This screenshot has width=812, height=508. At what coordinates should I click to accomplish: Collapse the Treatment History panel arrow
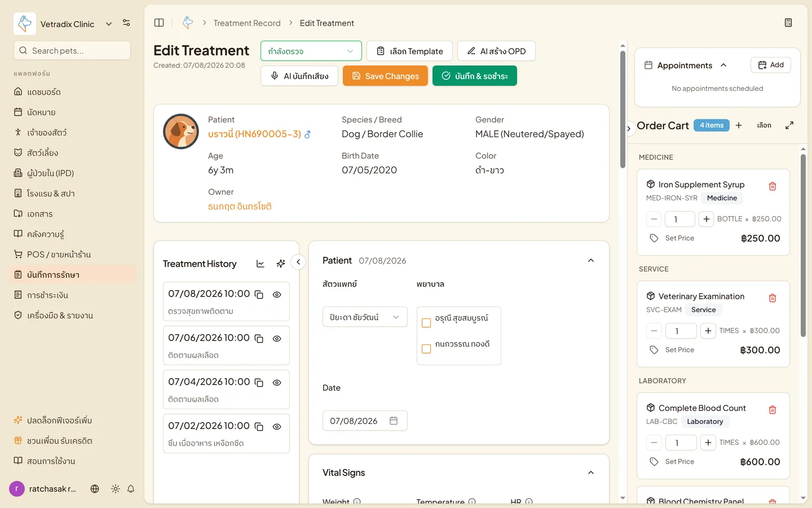298,262
